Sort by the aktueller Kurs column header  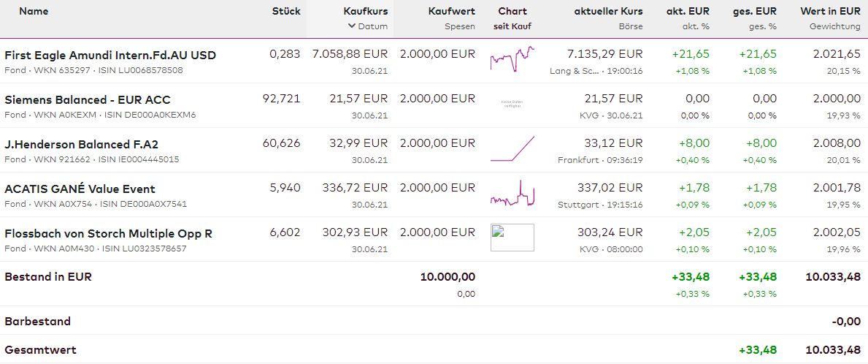pyautogui.click(x=608, y=11)
